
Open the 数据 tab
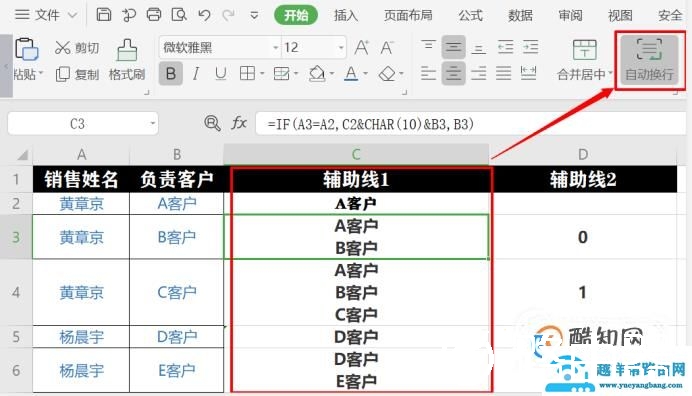click(520, 15)
